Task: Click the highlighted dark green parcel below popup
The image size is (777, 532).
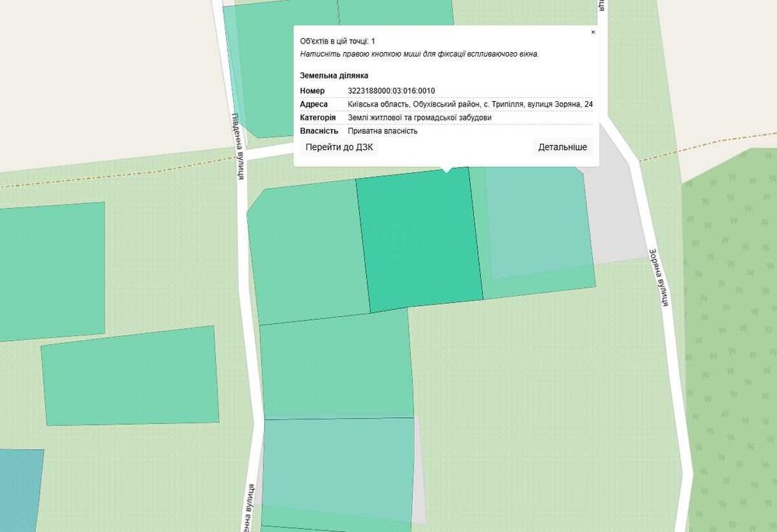Action: [x=420, y=240]
